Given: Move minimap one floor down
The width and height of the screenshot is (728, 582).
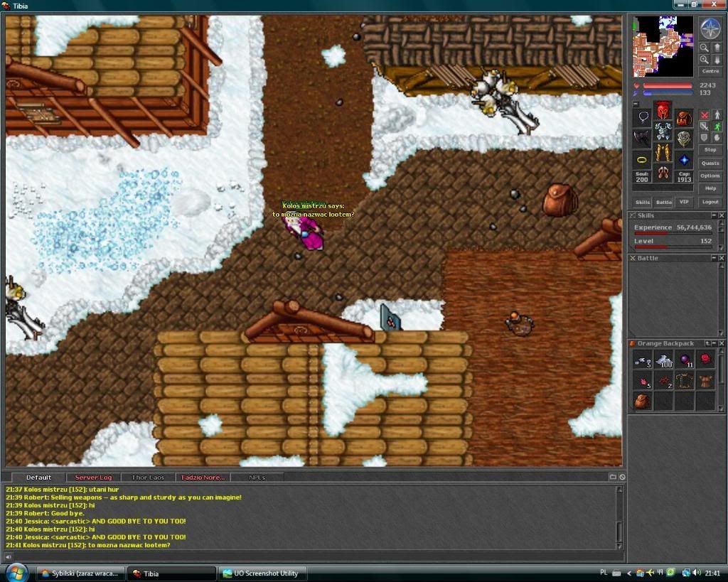Looking at the screenshot, I should coord(716,60).
